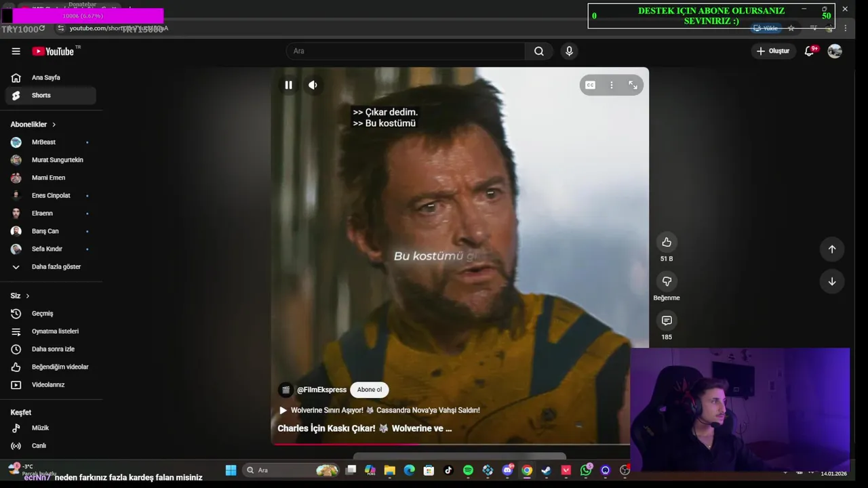Viewport: 868px width, 488px height.
Task: Dislike the Short (Beğenme)
Action: pyautogui.click(x=667, y=281)
